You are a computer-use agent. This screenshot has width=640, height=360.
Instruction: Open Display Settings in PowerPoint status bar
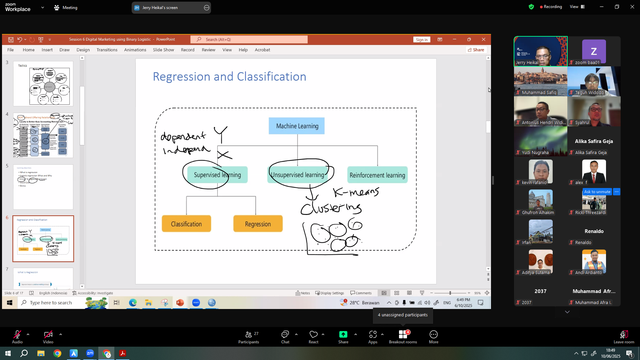330,293
